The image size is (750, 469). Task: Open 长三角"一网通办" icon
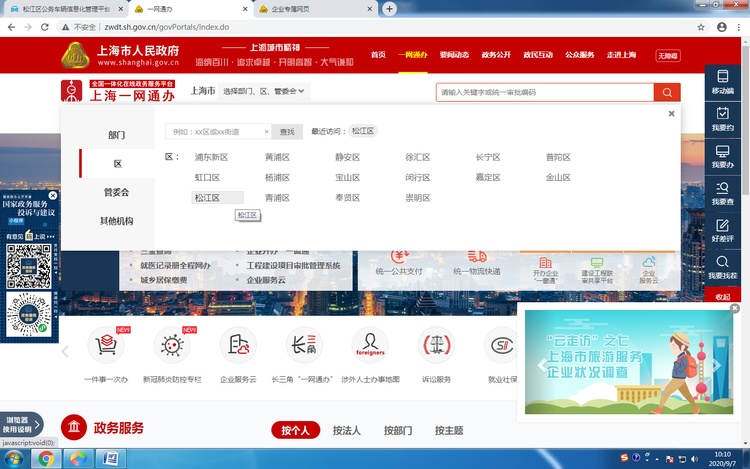304,346
